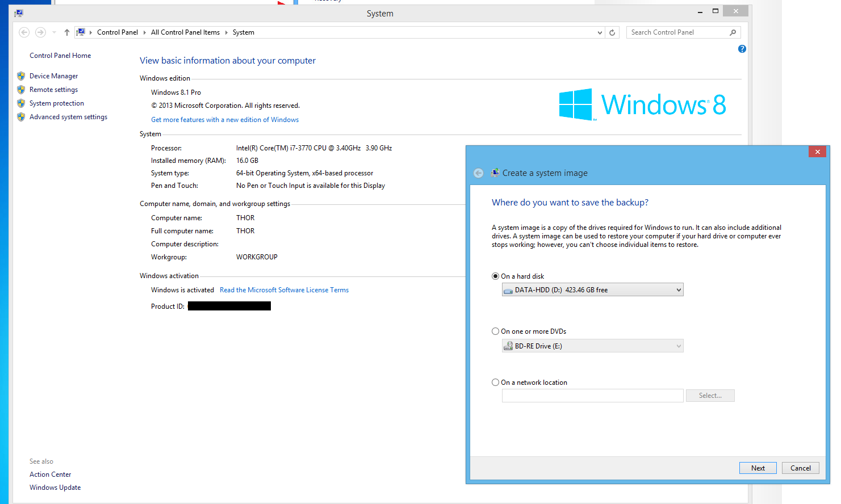Click the System protection shield icon
This screenshot has height=504, width=841.
(x=21, y=103)
